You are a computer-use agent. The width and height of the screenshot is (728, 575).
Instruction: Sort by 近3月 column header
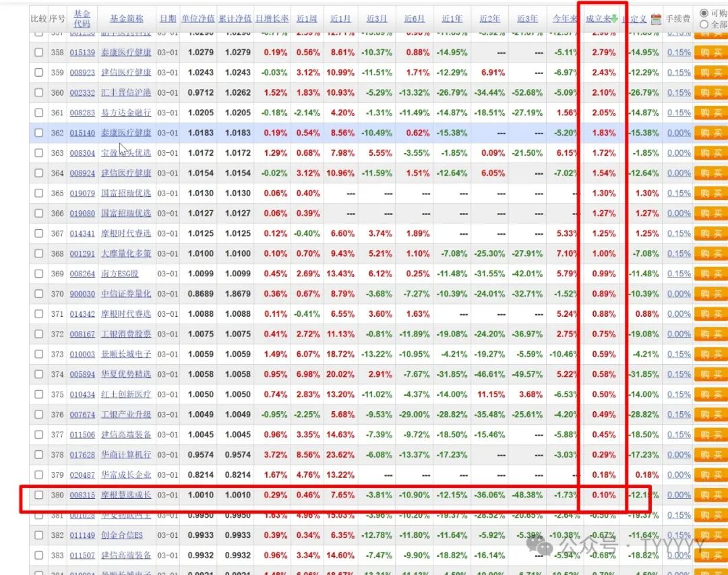coord(377,19)
